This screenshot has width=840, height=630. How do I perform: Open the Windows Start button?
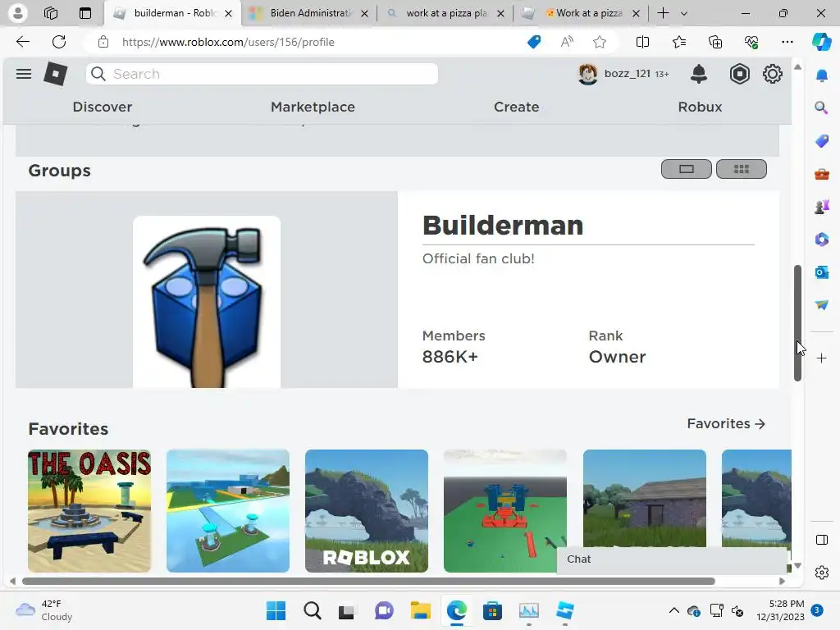pyautogui.click(x=276, y=610)
